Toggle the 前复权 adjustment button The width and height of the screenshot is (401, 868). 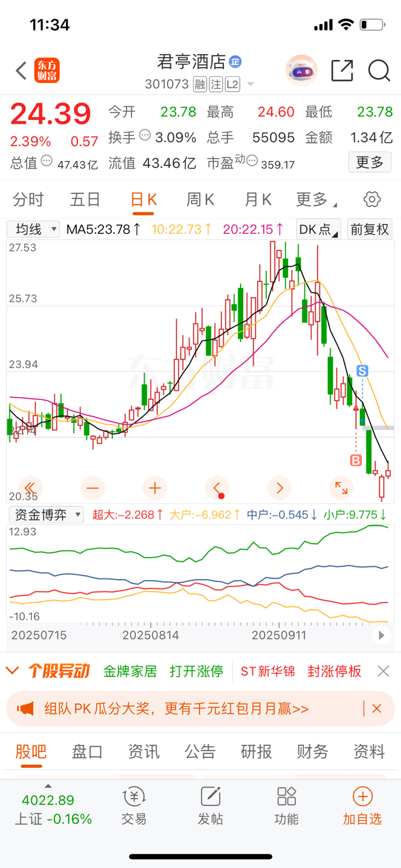click(370, 229)
